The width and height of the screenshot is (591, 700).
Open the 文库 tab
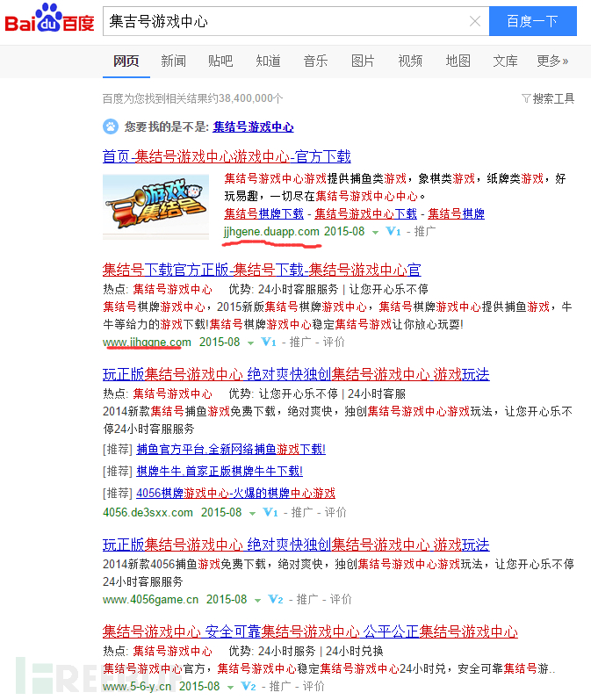(505, 61)
